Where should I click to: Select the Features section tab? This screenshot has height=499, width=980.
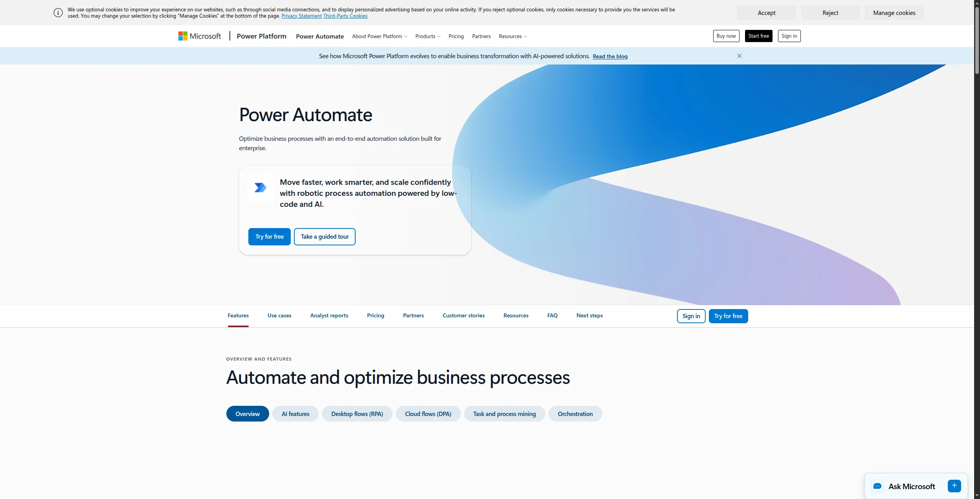coord(238,315)
